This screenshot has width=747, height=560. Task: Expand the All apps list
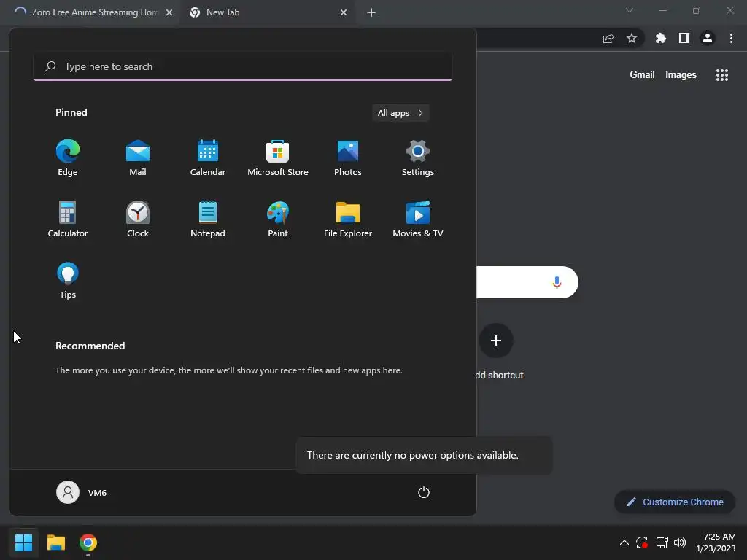point(400,113)
